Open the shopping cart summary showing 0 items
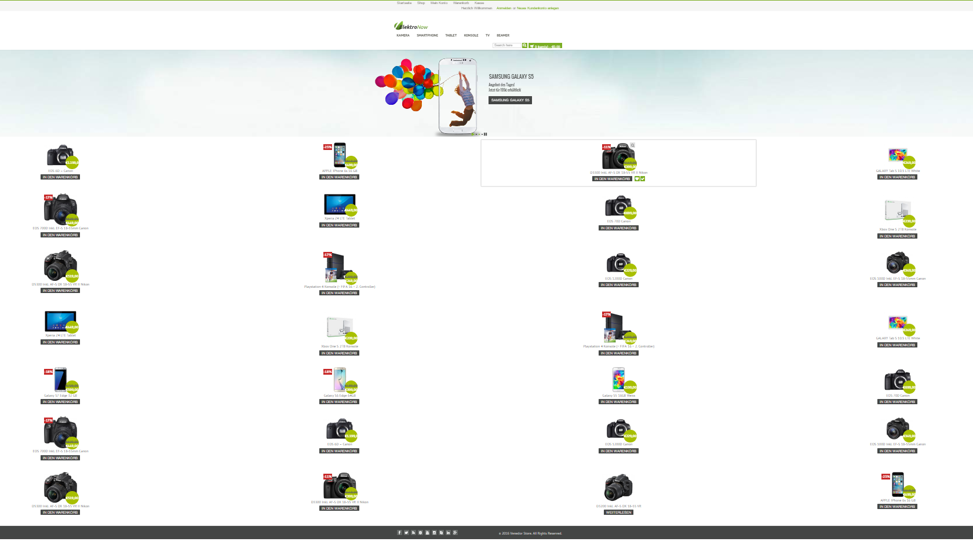This screenshot has height=560, width=973. tap(545, 46)
